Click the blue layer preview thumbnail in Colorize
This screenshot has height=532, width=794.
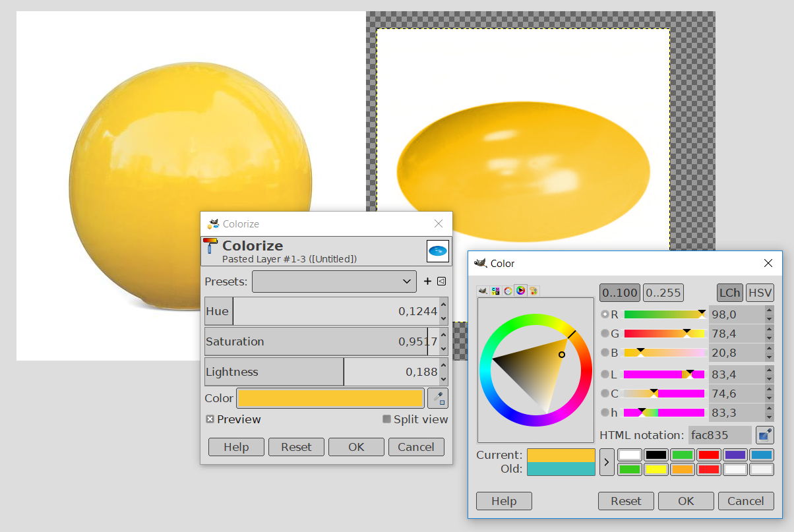point(438,251)
